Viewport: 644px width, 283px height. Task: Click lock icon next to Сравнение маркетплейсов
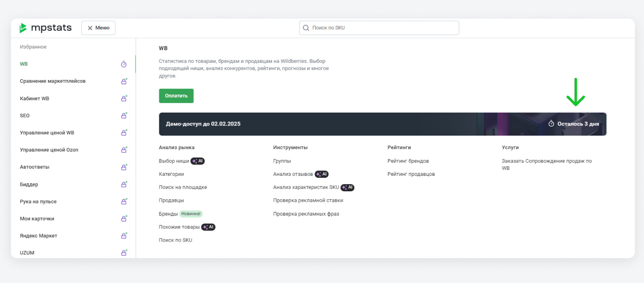(x=124, y=81)
